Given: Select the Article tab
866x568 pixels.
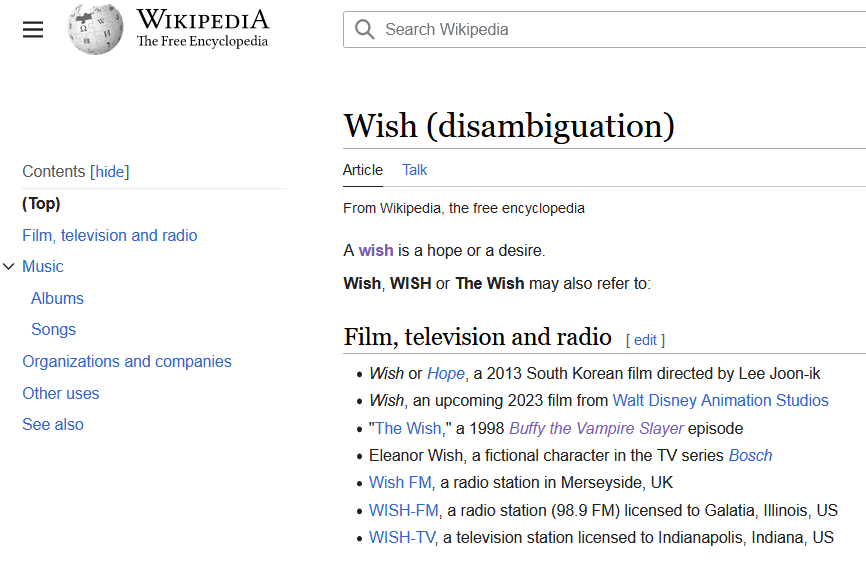Looking at the screenshot, I should point(363,170).
